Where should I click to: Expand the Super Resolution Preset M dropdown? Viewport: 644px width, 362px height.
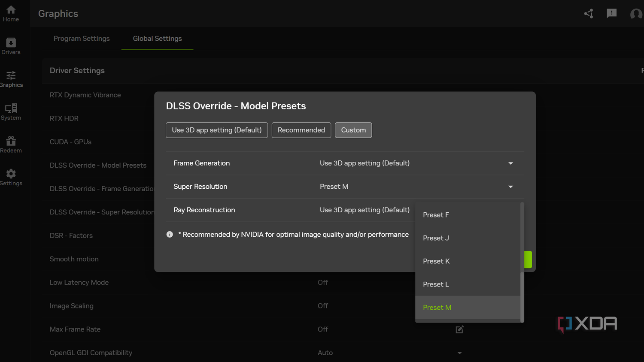pos(416,187)
